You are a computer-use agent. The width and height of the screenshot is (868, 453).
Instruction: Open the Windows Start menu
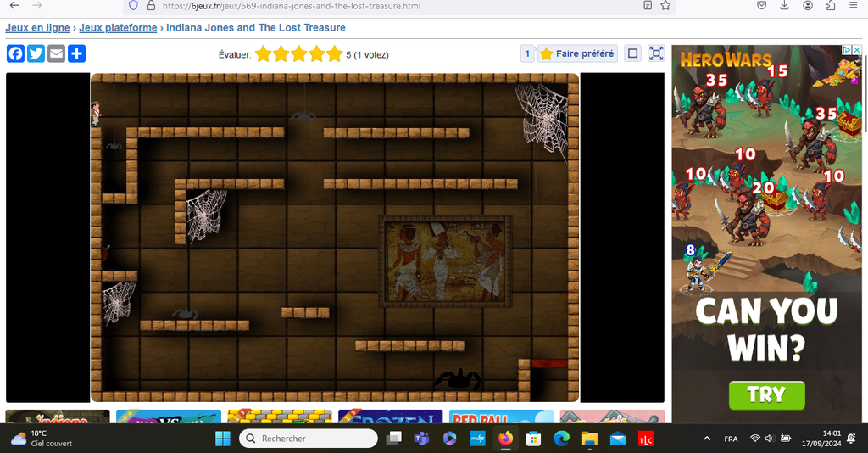point(223,439)
